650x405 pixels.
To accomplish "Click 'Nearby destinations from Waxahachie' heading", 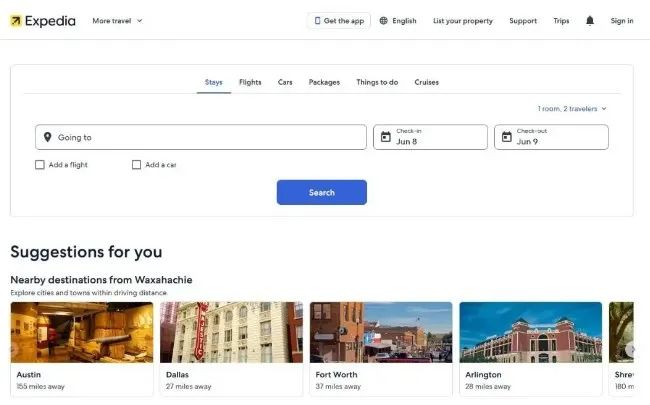I will click(x=101, y=280).
